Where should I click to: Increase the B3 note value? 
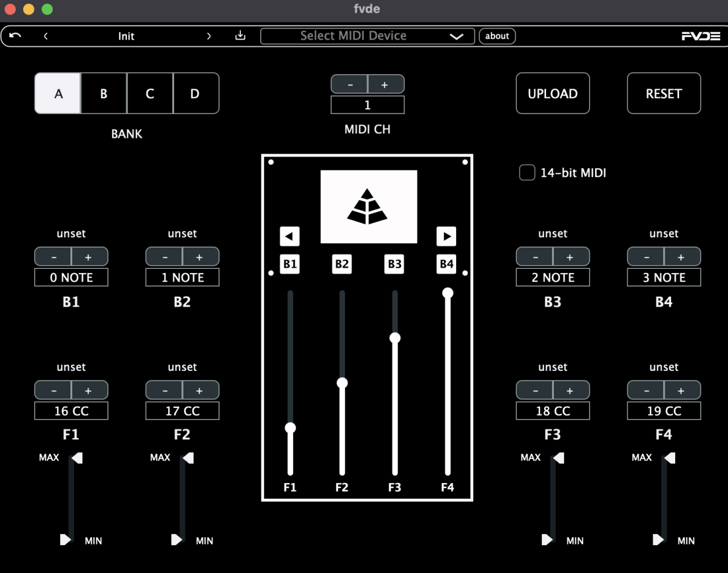571,257
